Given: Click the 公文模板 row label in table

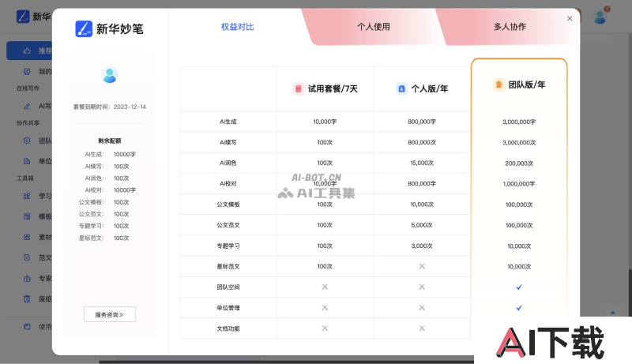Looking at the screenshot, I should (x=228, y=205).
